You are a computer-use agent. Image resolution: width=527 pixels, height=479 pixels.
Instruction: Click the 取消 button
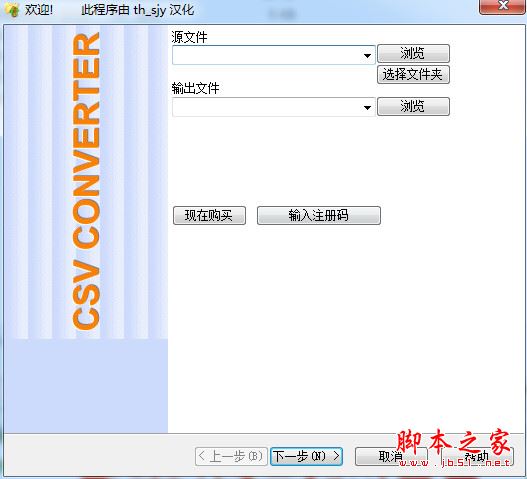(x=391, y=456)
